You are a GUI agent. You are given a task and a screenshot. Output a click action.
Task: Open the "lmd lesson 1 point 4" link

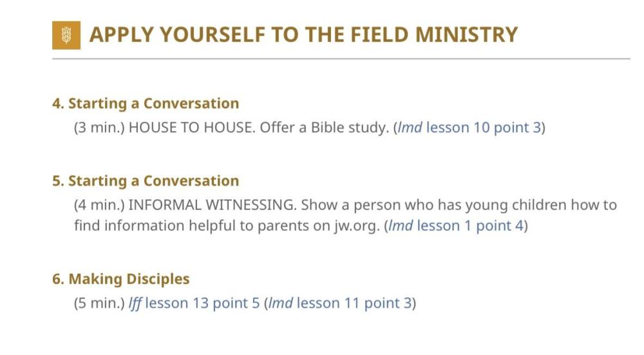456,225
